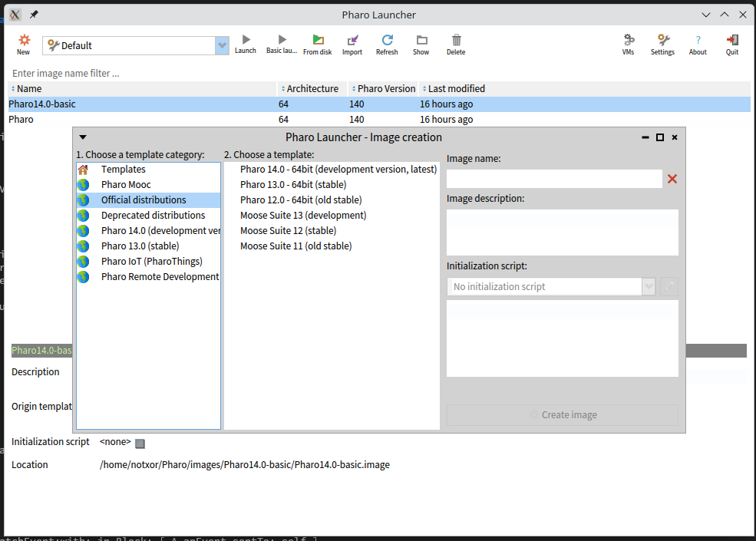Click the Basic launch toolbar icon
The height and width of the screenshot is (541, 756).
tap(282, 45)
